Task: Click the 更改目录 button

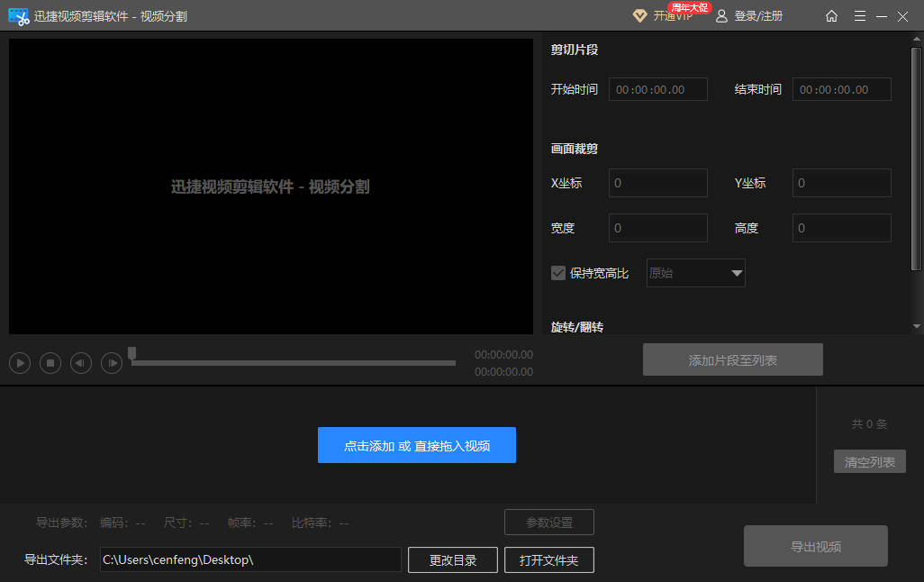Action: [452, 559]
